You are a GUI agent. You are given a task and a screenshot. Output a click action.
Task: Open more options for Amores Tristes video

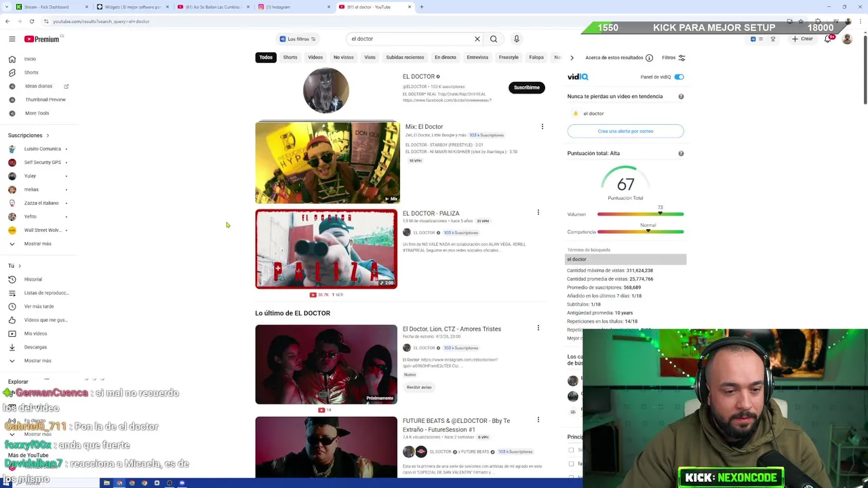[538, 328]
